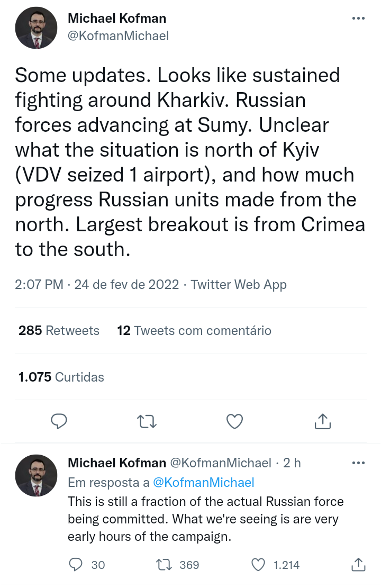Open more options for main tweet
The height and width of the screenshot is (588, 381).
(358, 19)
